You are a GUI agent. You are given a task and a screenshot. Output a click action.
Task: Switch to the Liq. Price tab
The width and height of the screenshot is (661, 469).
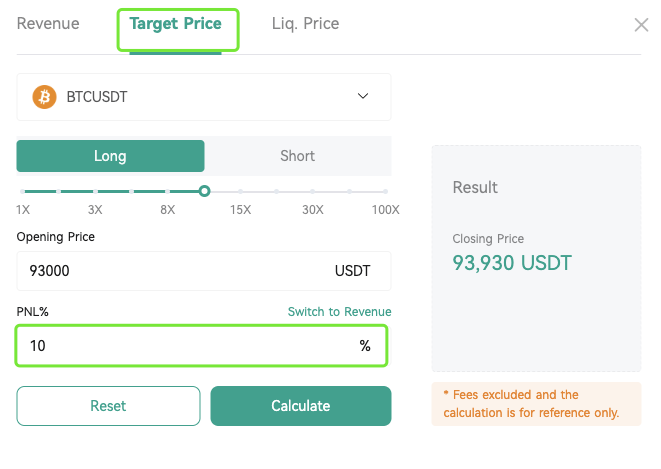click(305, 24)
